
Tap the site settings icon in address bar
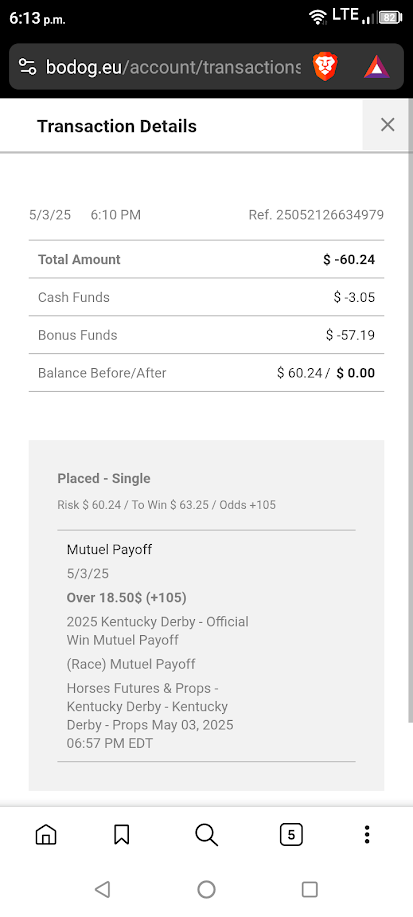(27, 67)
